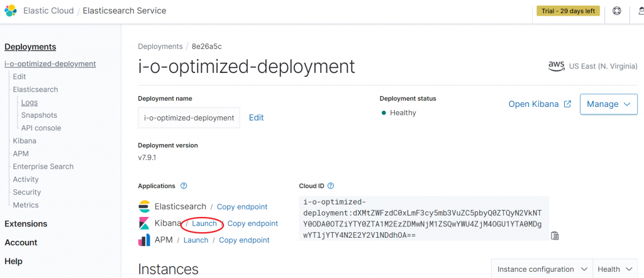This screenshot has height=278, width=644.
Task: Open Snapshots under Elasticsearch
Action: tap(39, 115)
